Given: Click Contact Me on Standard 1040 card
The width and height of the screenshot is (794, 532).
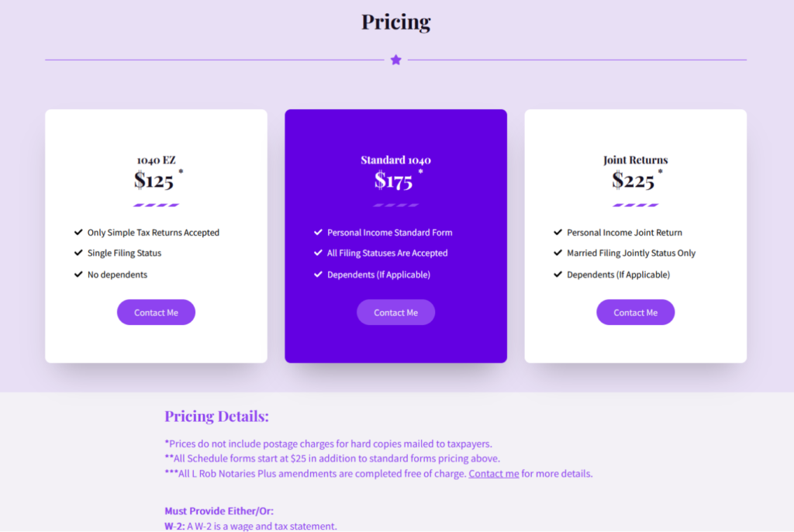Looking at the screenshot, I should [x=396, y=312].
